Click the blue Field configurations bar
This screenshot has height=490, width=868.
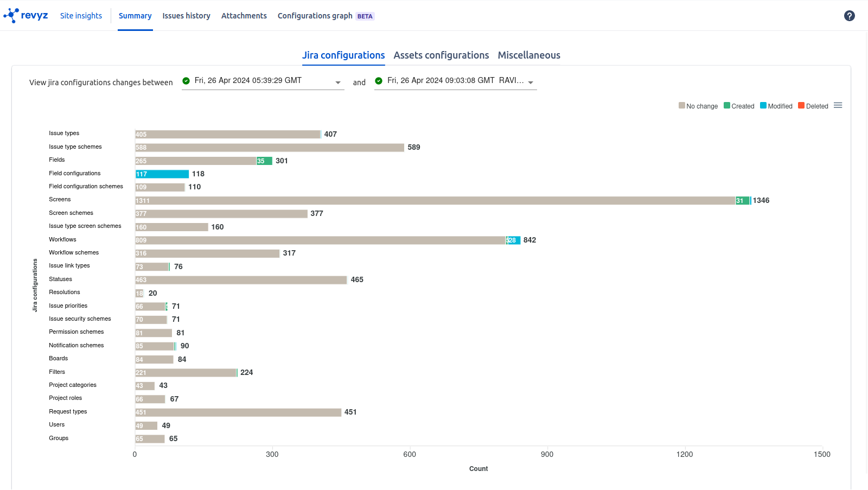[162, 174]
